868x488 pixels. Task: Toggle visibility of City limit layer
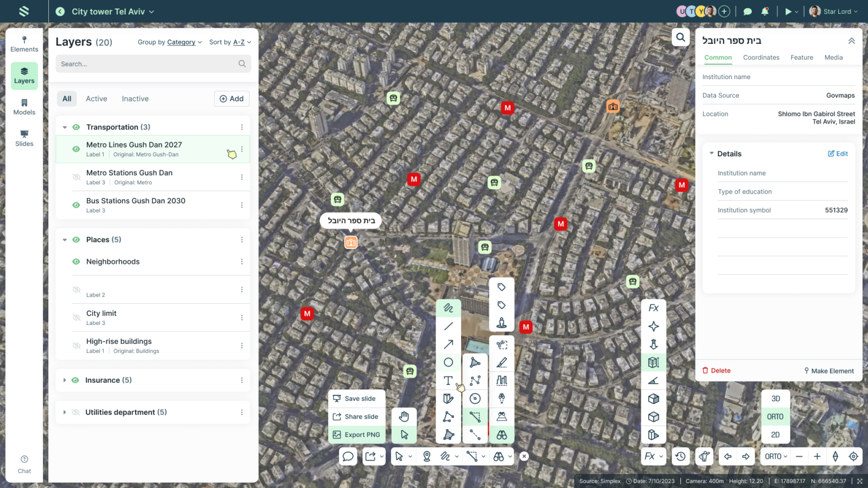pos(76,318)
